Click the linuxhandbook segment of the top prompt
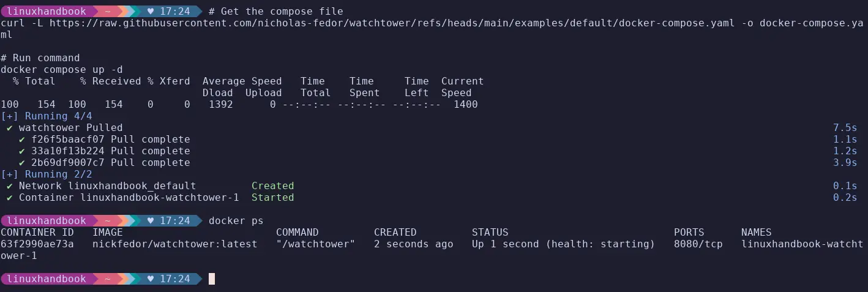Viewport: 868px width, 292px height. pyautogui.click(x=47, y=11)
